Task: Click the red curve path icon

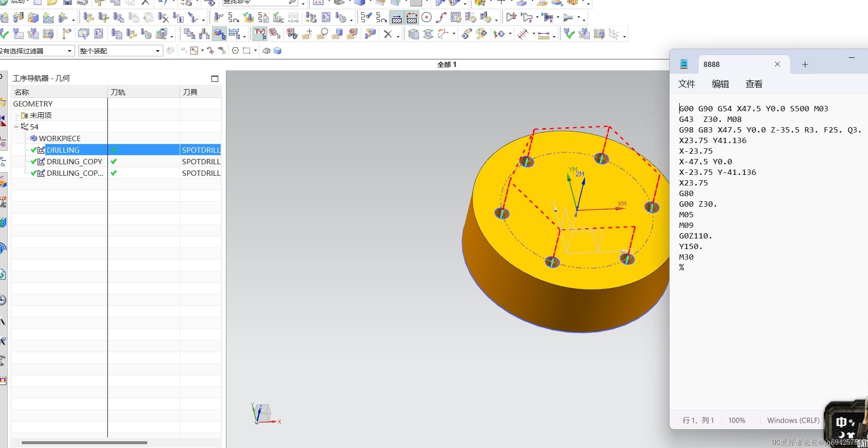Action: pyautogui.click(x=441, y=18)
